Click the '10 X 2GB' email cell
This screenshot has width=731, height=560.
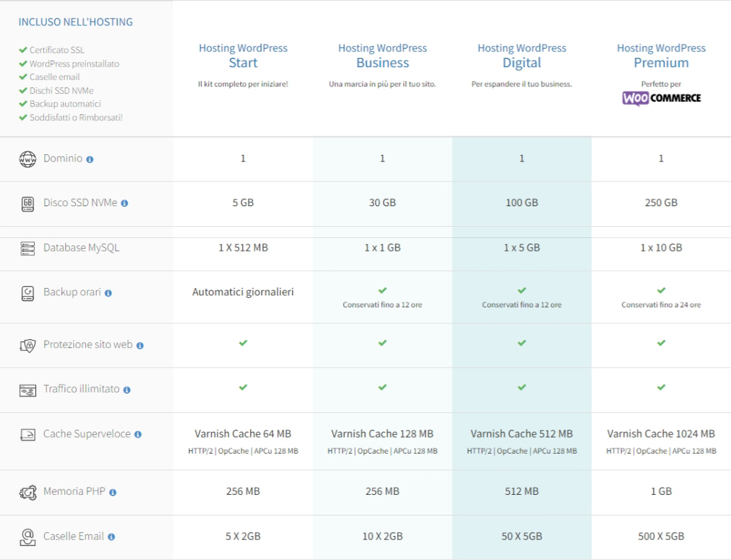(x=382, y=536)
